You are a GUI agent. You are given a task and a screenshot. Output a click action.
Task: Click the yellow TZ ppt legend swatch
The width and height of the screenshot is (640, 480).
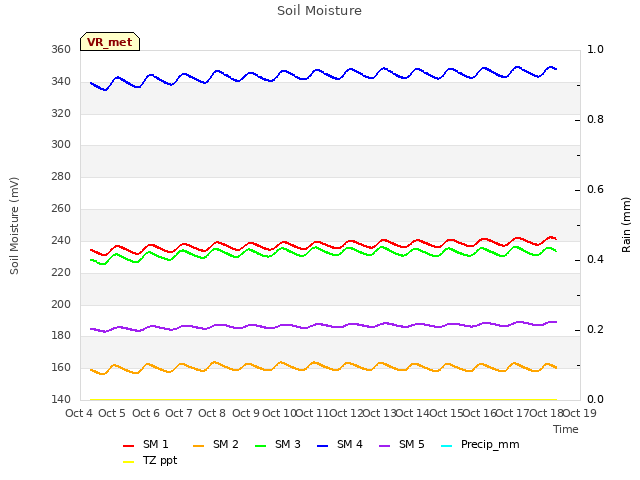coord(129,462)
